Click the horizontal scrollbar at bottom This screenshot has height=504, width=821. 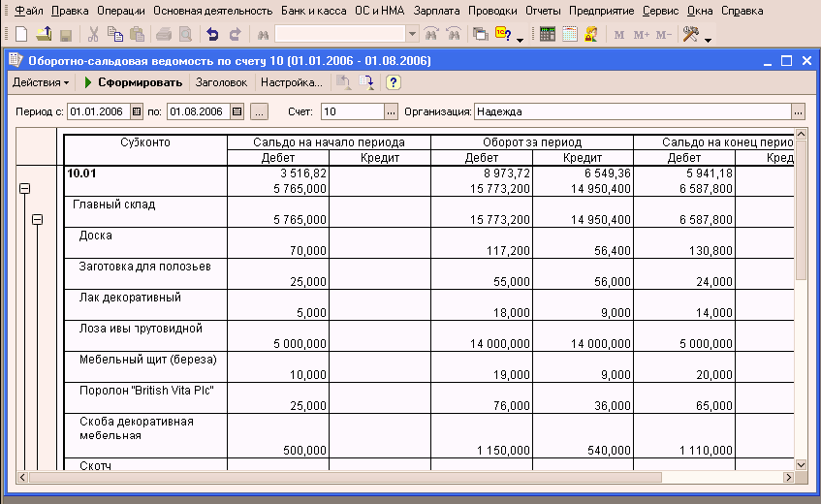click(x=407, y=478)
